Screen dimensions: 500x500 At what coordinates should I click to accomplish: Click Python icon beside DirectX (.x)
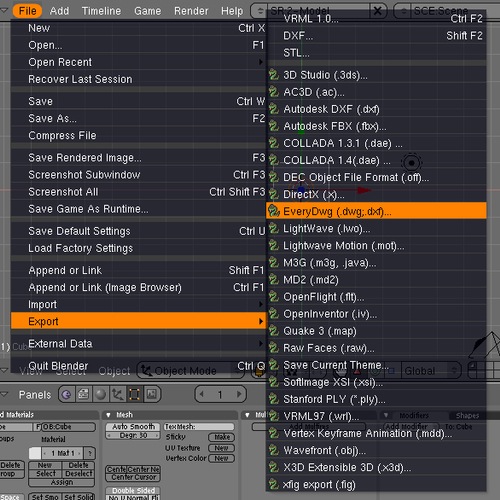(x=274, y=194)
